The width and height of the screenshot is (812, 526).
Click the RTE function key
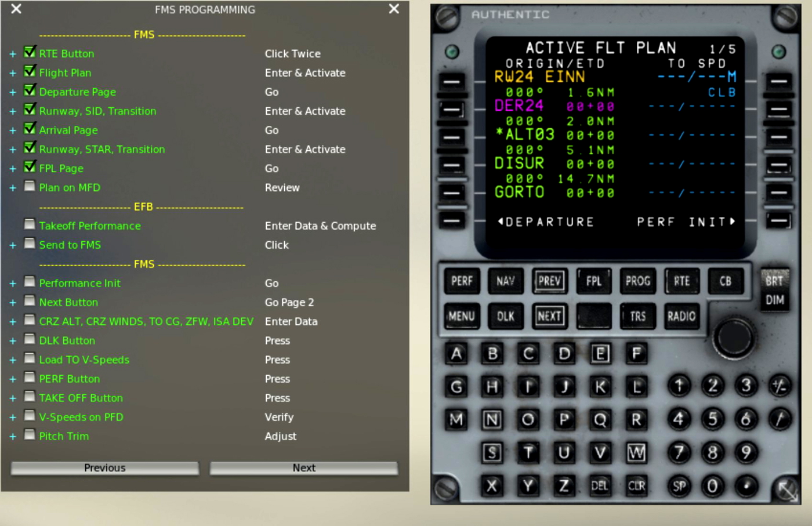click(x=681, y=281)
